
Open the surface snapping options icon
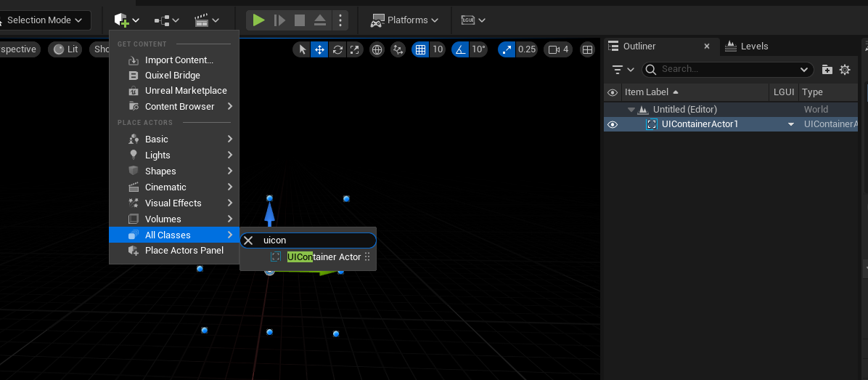pos(398,49)
